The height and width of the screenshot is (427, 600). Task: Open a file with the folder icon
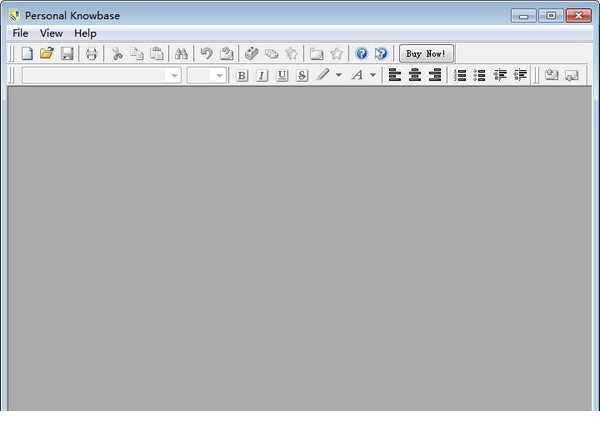tap(46, 54)
